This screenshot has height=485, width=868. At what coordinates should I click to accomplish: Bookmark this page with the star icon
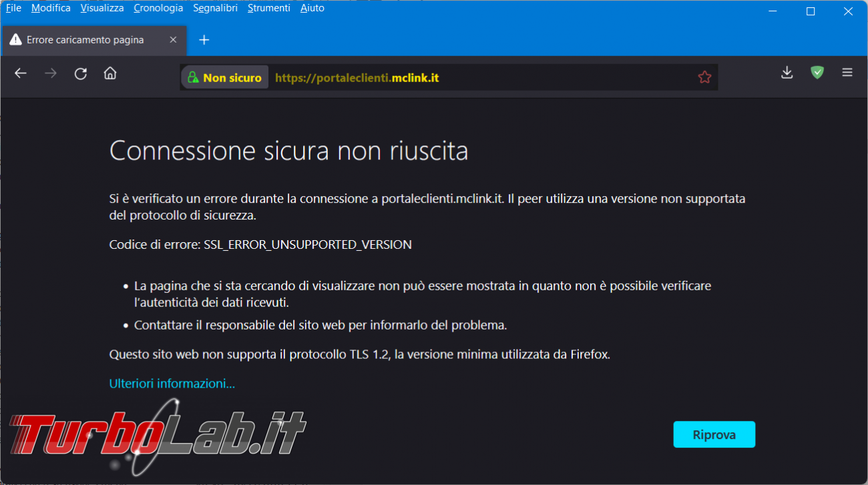click(704, 77)
